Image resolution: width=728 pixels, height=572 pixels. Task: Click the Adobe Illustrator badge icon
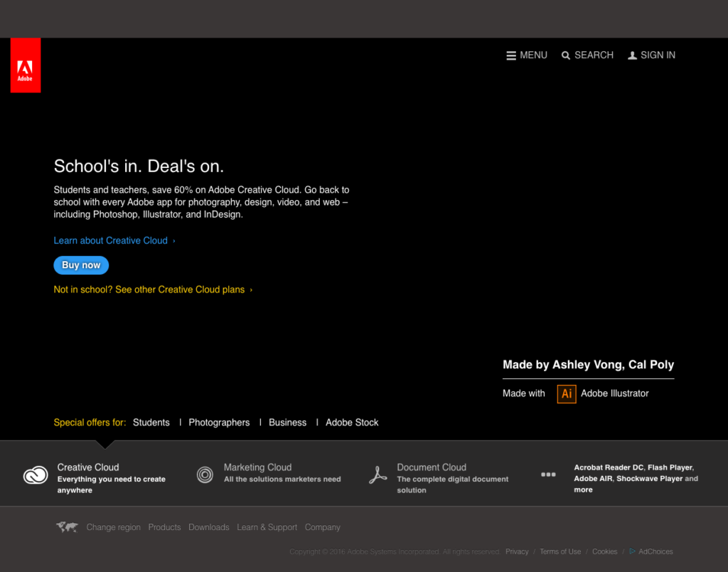tap(567, 393)
